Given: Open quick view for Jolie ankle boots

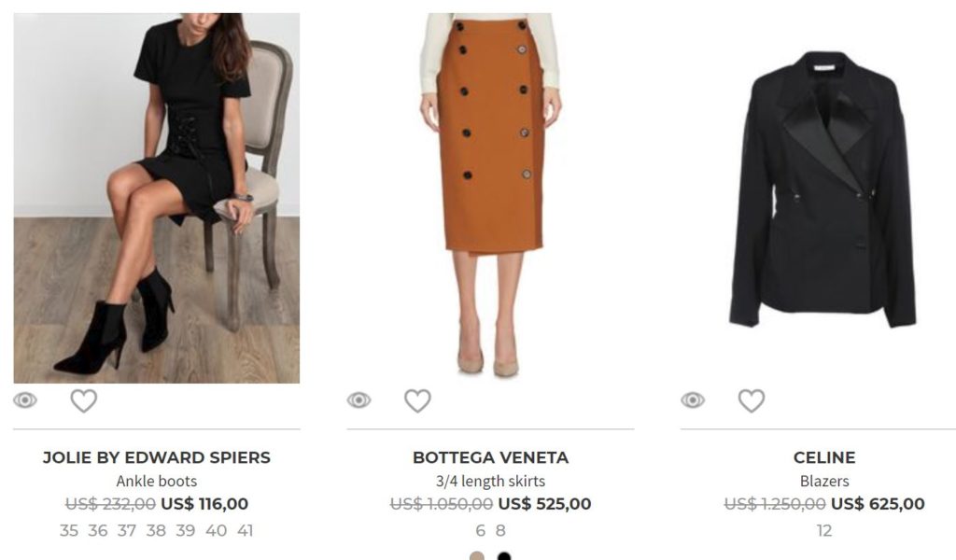Looking at the screenshot, I should (x=25, y=400).
